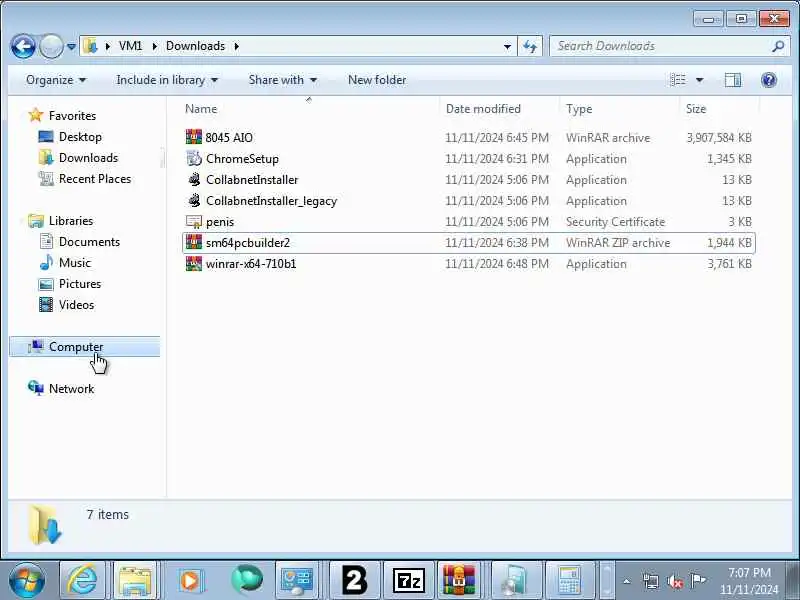The width and height of the screenshot is (800, 600).
Task: Select the CollabnetInstaller file icon
Action: click(194, 180)
